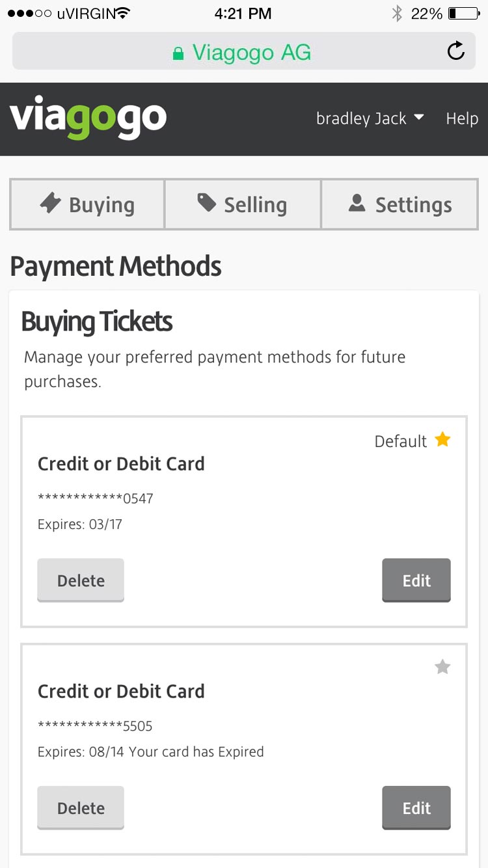Delete the expired card ending 5505

point(81,808)
